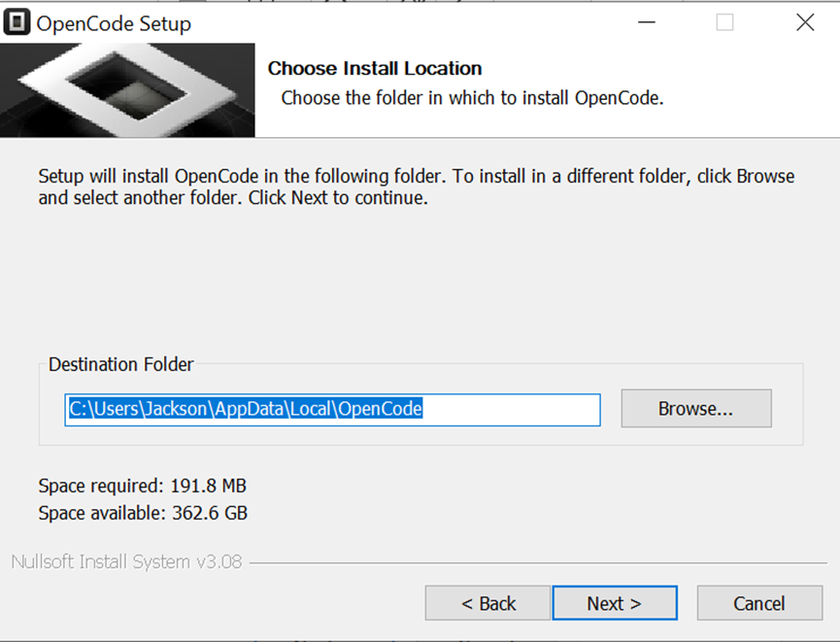
Task: Minimize the OpenCode Setup window
Action: (646, 21)
